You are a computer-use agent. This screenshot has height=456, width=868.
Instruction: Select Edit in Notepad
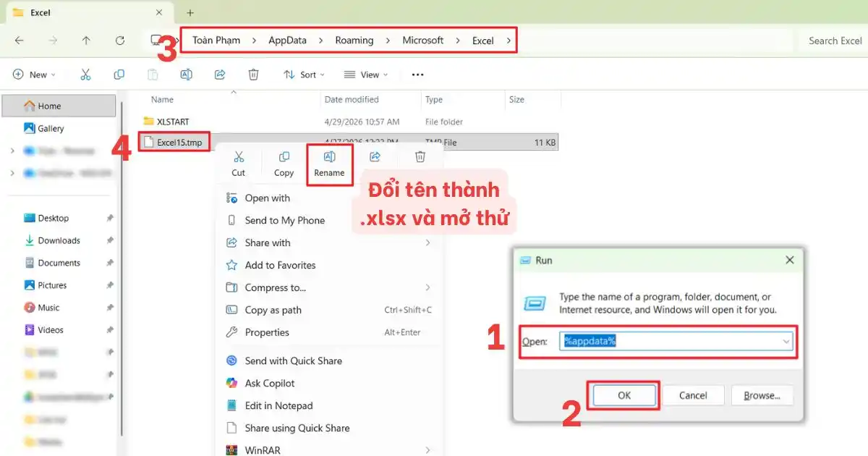[x=329, y=406]
